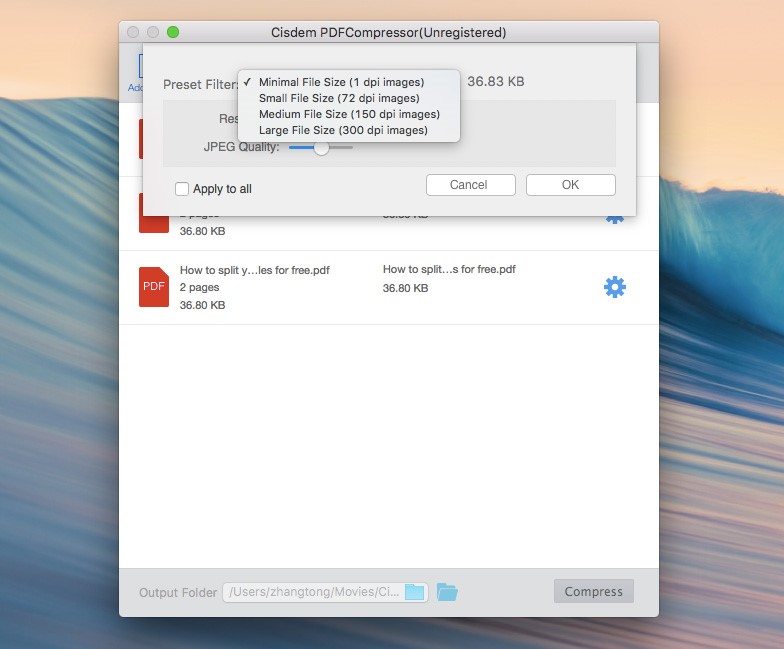The height and width of the screenshot is (649, 784).
Task: Click the Cancel button in the dialog
Action: point(470,185)
